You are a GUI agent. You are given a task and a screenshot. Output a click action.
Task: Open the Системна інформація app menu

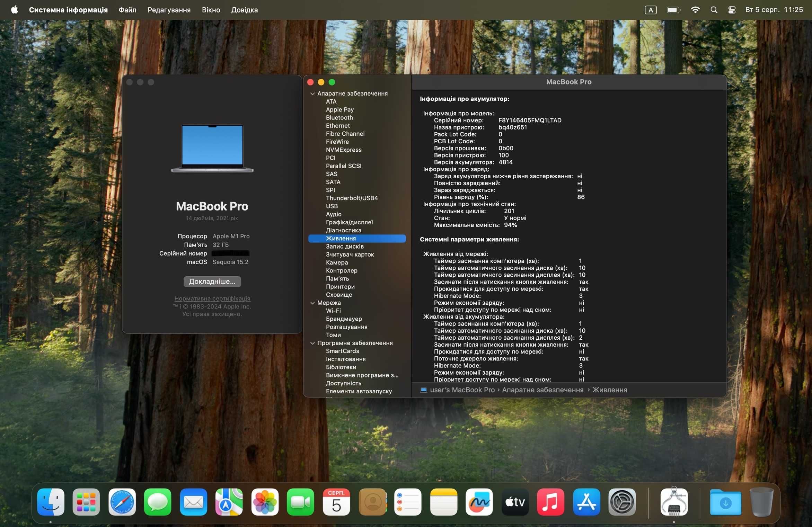(x=68, y=10)
